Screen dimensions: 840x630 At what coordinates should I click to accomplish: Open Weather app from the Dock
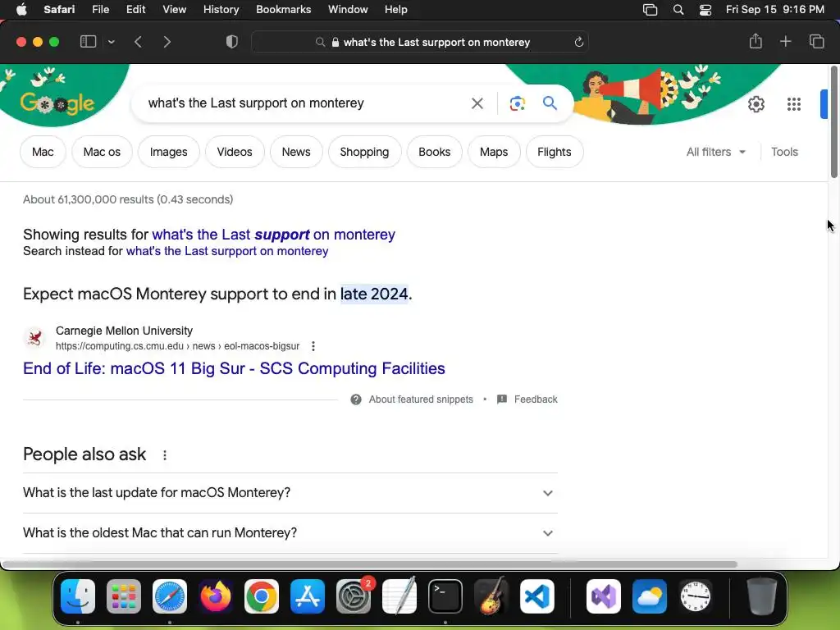click(x=650, y=596)
